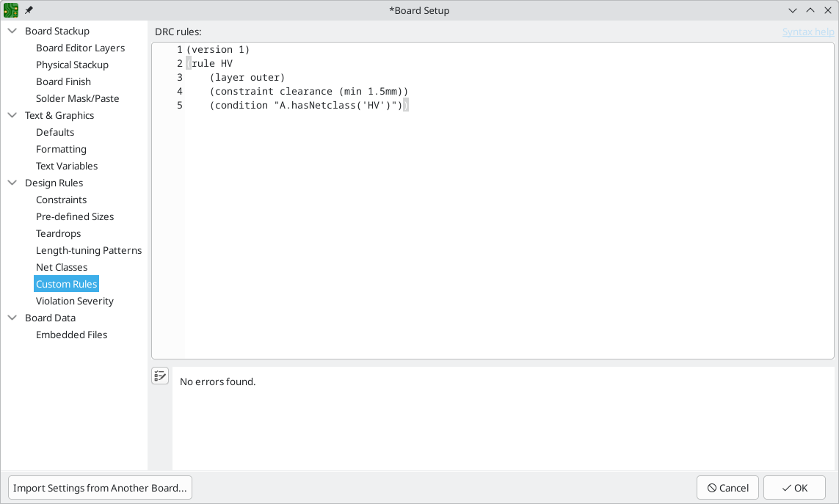
Task: Go to Physical Stackup settings
Action: point(72,65)
